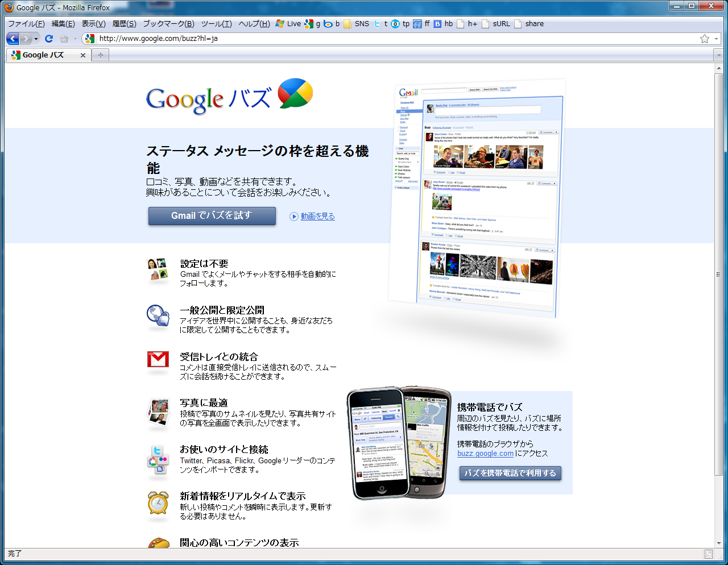Click the Firefox icon in title bar

point(9,7)
